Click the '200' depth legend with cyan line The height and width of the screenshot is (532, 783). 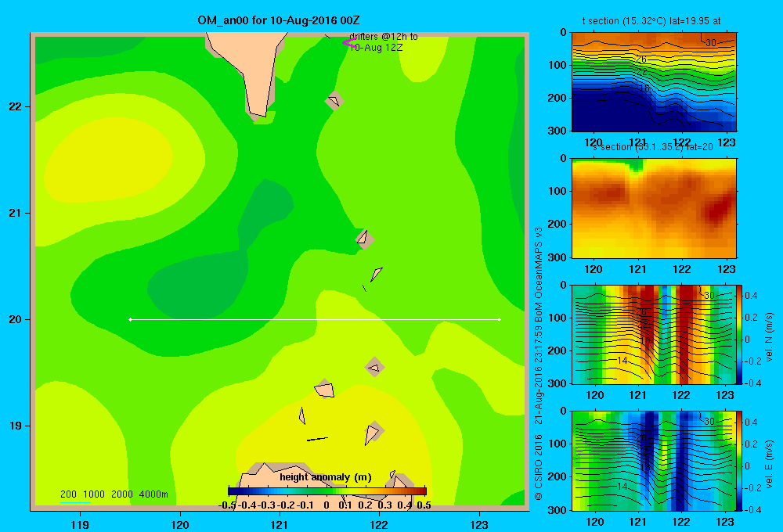point(68,494)
